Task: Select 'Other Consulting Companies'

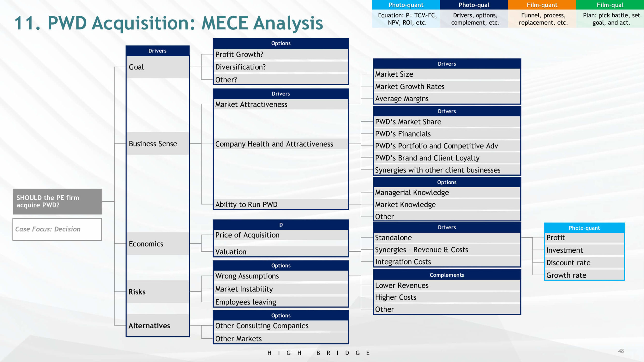Action: (x=281, y=326)
